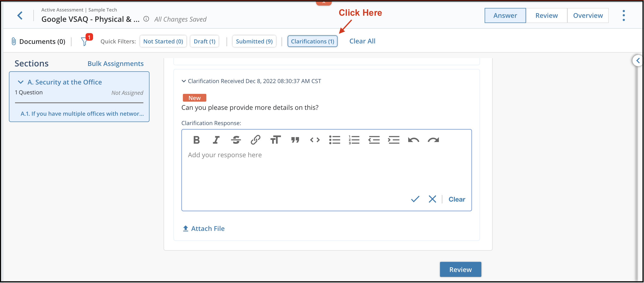
Task: Open Documents (0) attachments
Action: (38, 42)
